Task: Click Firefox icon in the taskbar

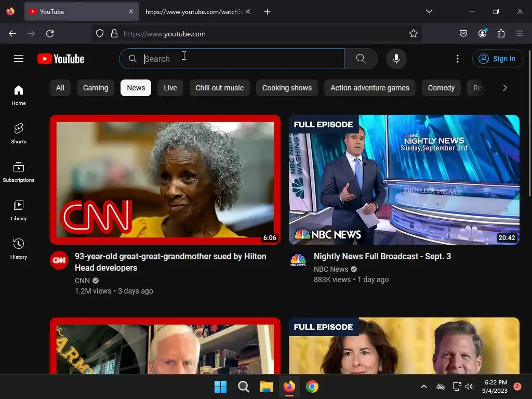Action: pyautogui.click(x=289, y=387)
